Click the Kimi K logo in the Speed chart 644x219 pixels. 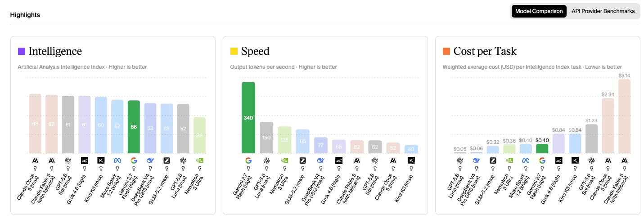[x=411, y=160]
